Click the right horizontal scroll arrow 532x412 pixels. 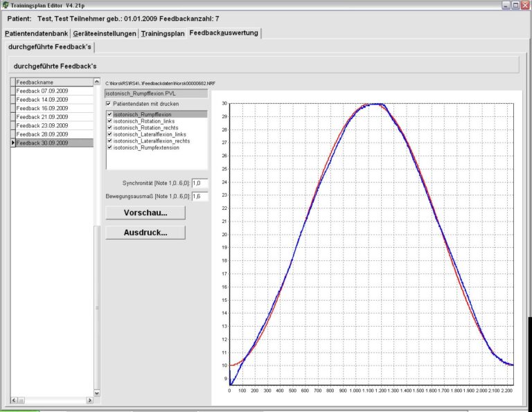coord(89,400)
